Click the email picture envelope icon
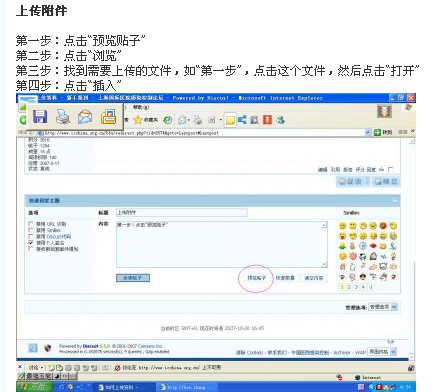This screenshot has width=439, height=392. point(85,117)
